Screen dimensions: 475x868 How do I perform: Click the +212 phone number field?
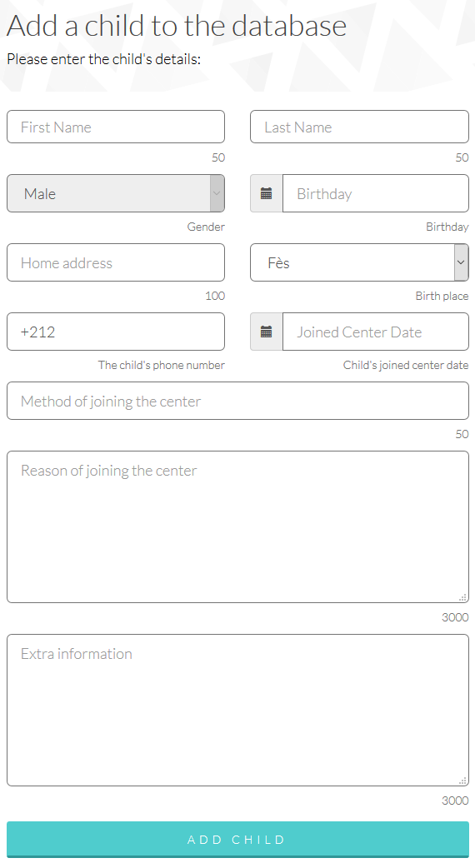tap(116, 332)
